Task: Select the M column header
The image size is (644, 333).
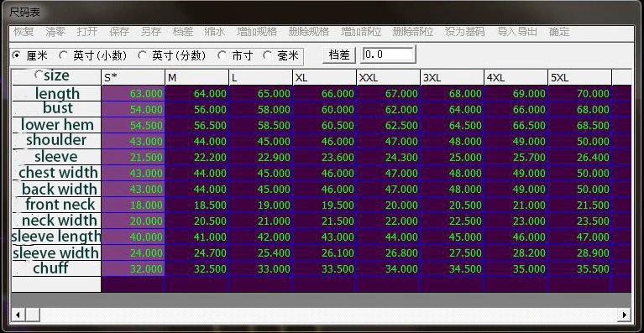Action: click(196, 77)
